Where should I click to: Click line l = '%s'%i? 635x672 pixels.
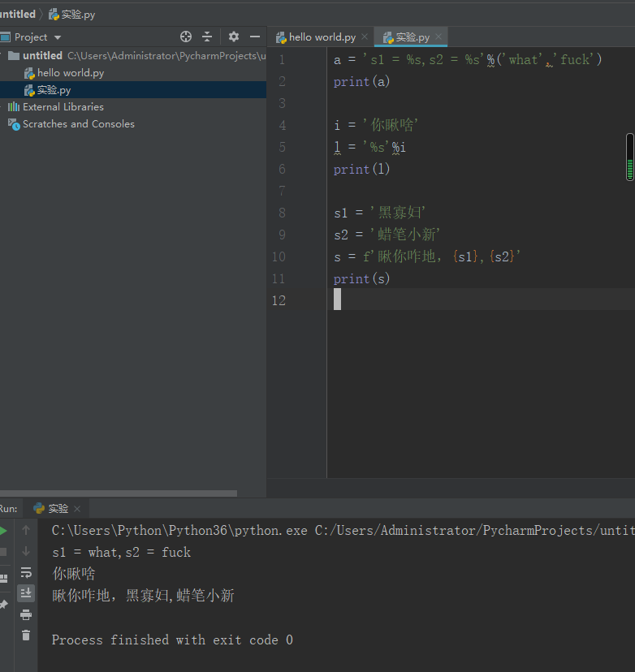[x=369, y=147]
